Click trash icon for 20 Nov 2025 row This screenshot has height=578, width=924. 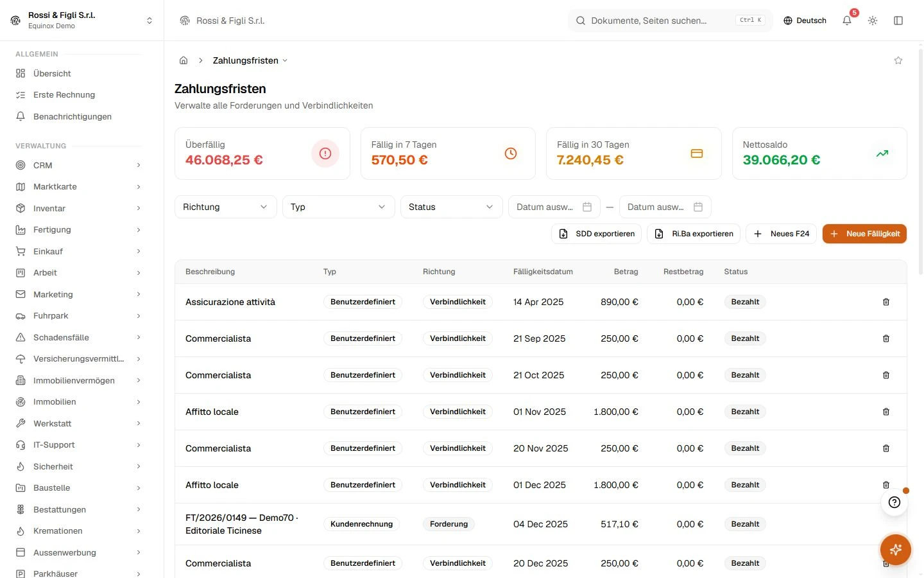click(886, 448)
